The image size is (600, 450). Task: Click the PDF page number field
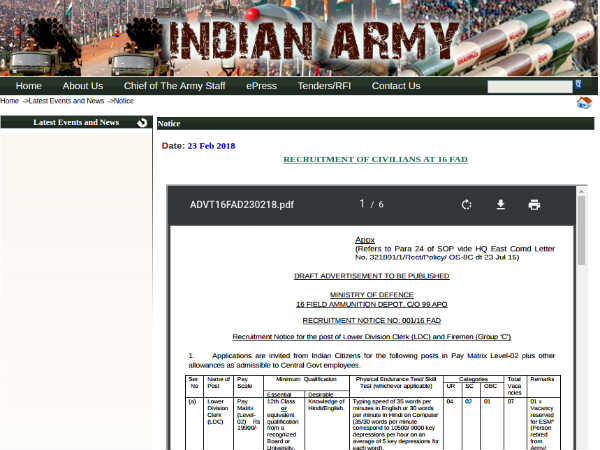click(x=362, y=204)
